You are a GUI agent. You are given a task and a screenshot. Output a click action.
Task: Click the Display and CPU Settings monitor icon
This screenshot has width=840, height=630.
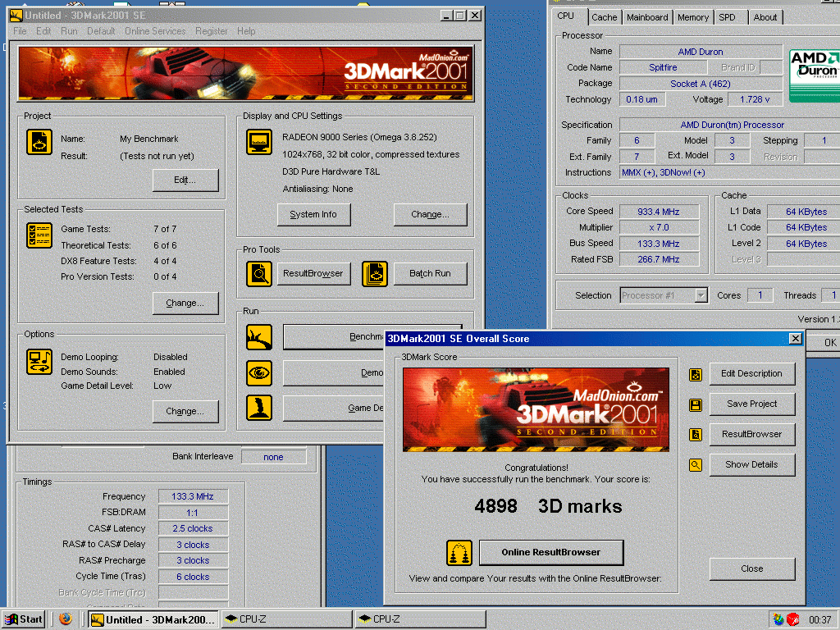pos(259,143)
